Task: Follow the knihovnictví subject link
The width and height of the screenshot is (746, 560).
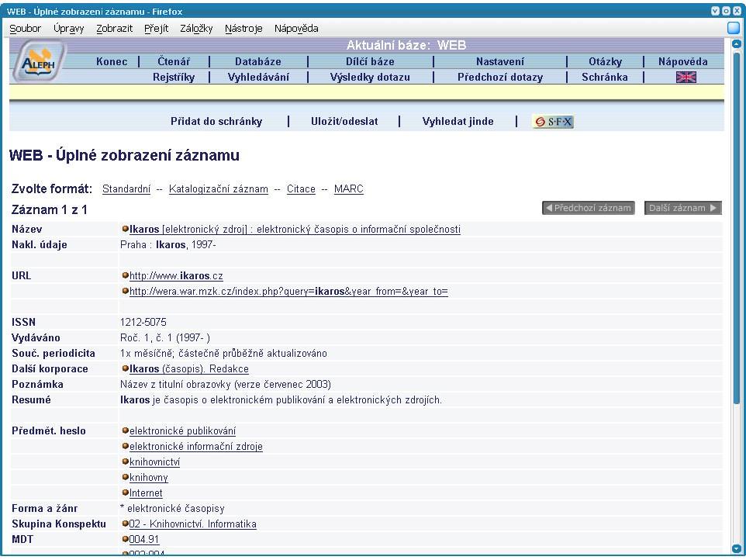Action: point(154,462)
